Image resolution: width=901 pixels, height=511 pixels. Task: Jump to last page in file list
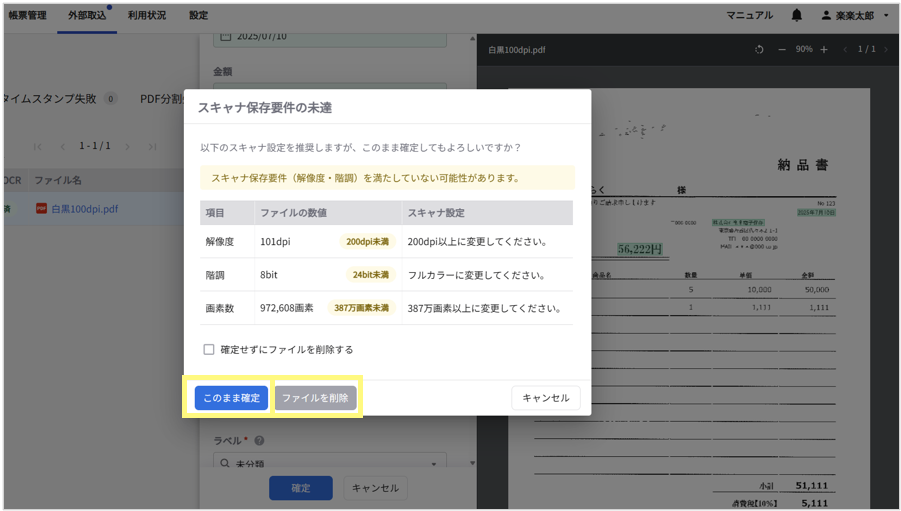tap(152, 147)
